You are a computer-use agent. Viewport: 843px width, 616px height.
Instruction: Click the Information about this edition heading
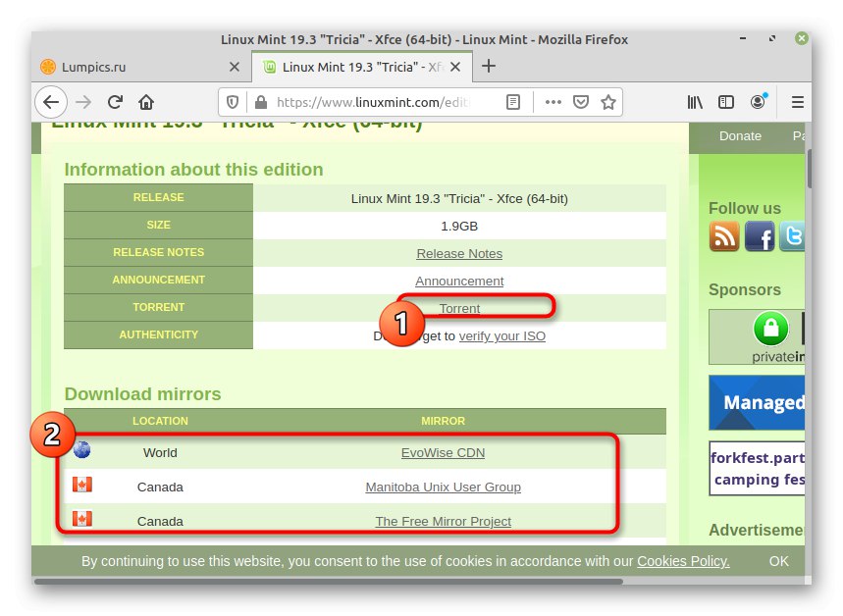193,170
